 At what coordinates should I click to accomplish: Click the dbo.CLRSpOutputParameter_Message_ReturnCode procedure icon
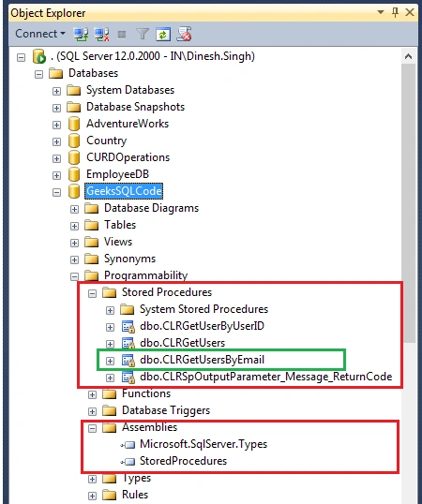tap(128, 378)
